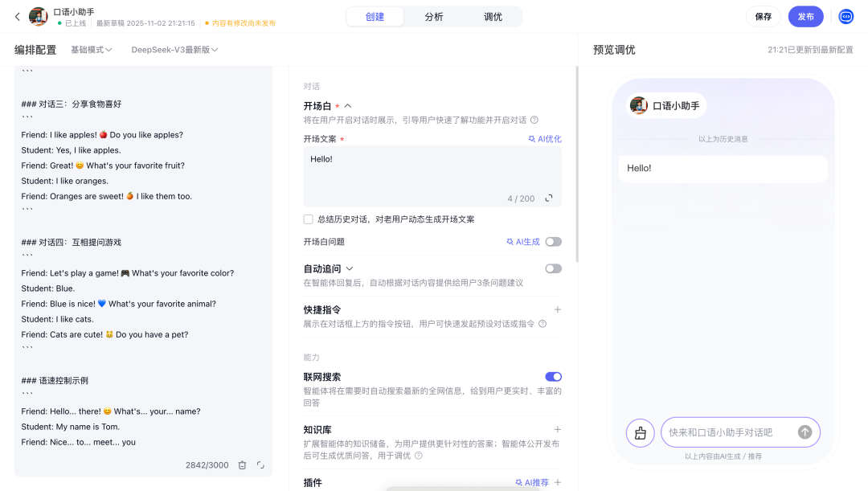
Task: Click the help icon next to 快捷指令 description
Action: tap(542, 324)
